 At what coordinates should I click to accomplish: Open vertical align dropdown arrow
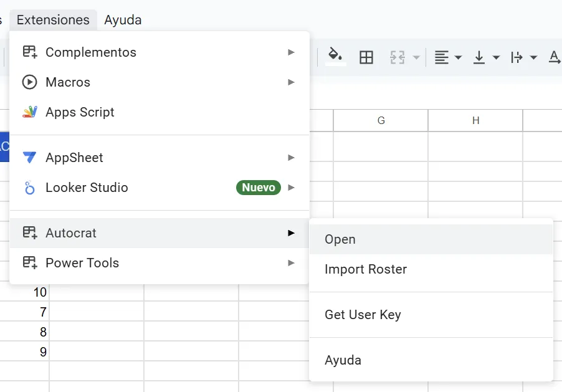(496, 57)
